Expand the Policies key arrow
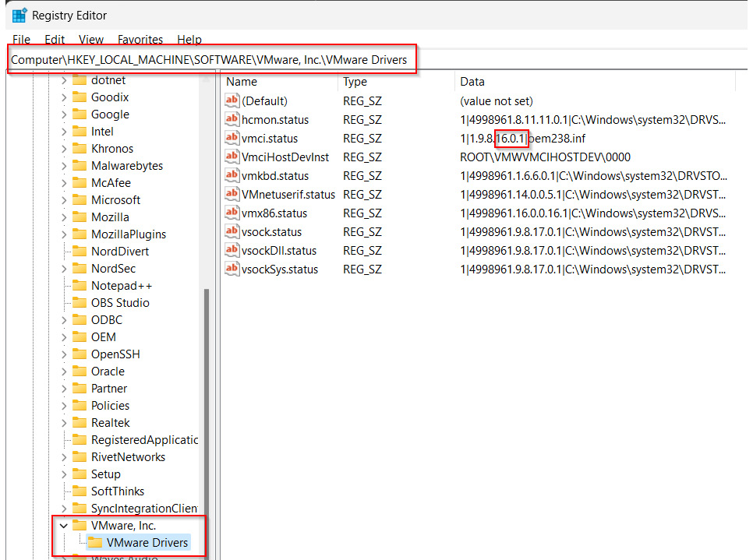Image resolution: width=753 pixels, height=560 pixels. click(x=64, y=406)
